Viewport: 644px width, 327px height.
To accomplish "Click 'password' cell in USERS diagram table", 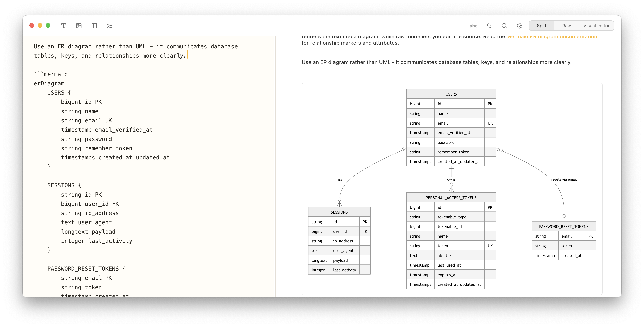I will click(x=459, y=142).
